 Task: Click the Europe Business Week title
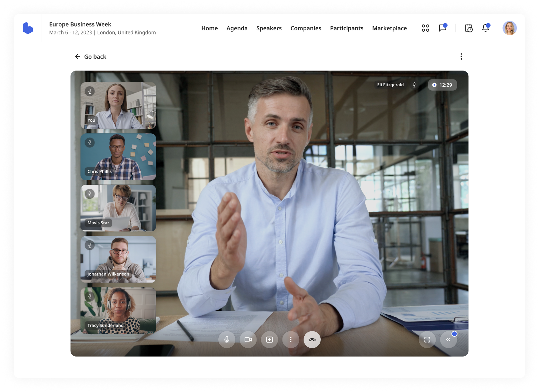click(80, 24)
